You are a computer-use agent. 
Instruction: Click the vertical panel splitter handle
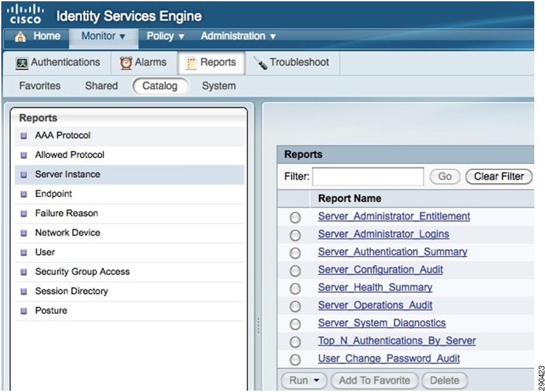tap(259, 326)
